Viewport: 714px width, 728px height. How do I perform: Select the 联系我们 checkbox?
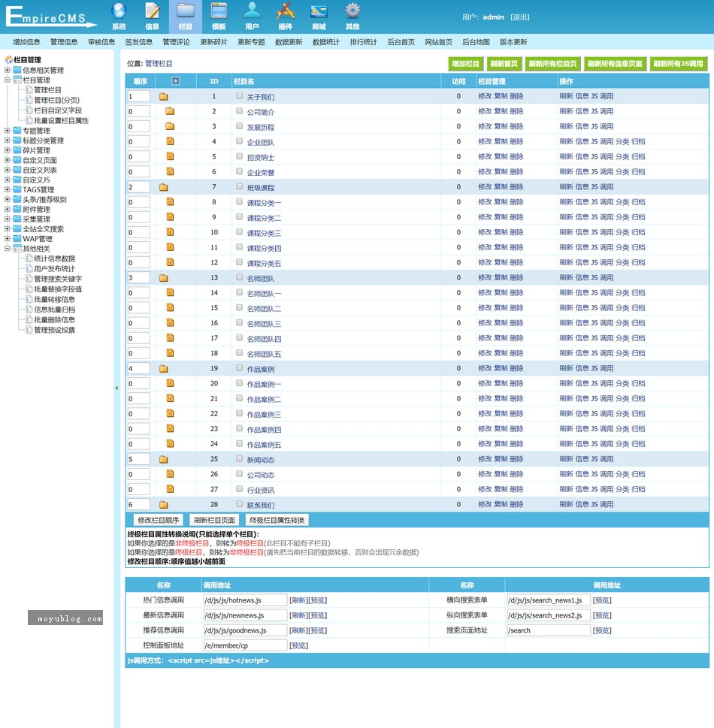coord(240,505)
